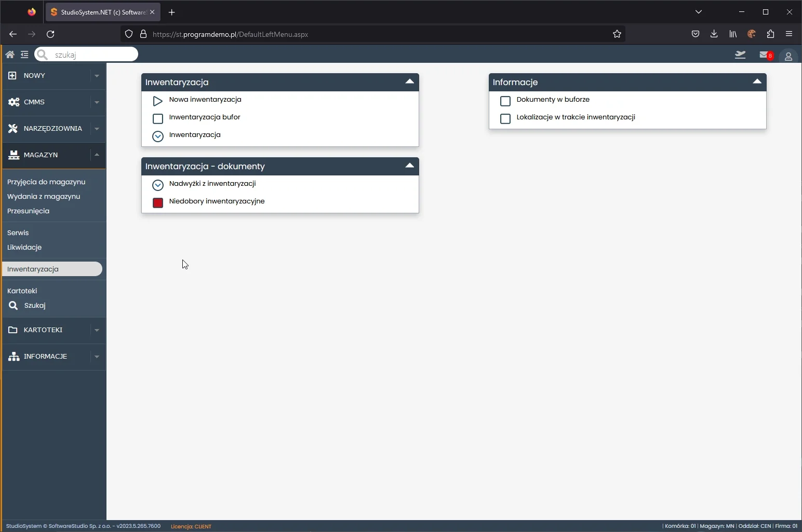Open the KARTOTEKI sidebar menu
Screen dimensions: 802x532
(x=43, y=330)
